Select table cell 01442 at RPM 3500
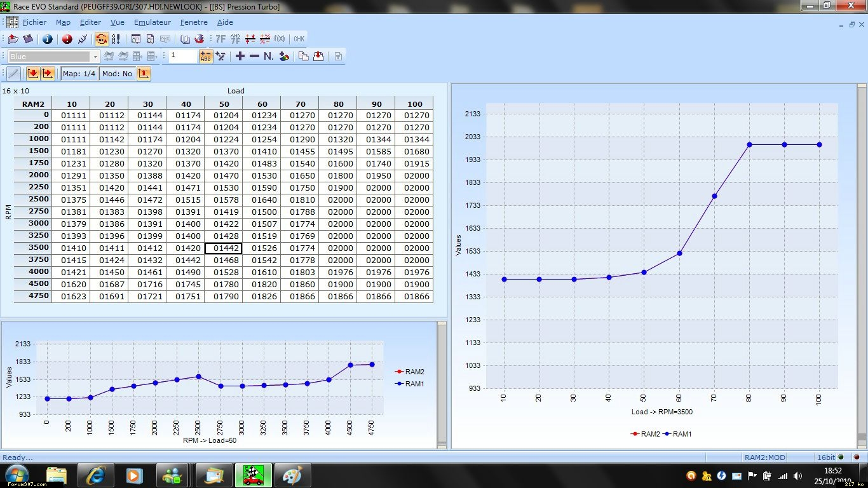868x488 pixels. [224, 248]
